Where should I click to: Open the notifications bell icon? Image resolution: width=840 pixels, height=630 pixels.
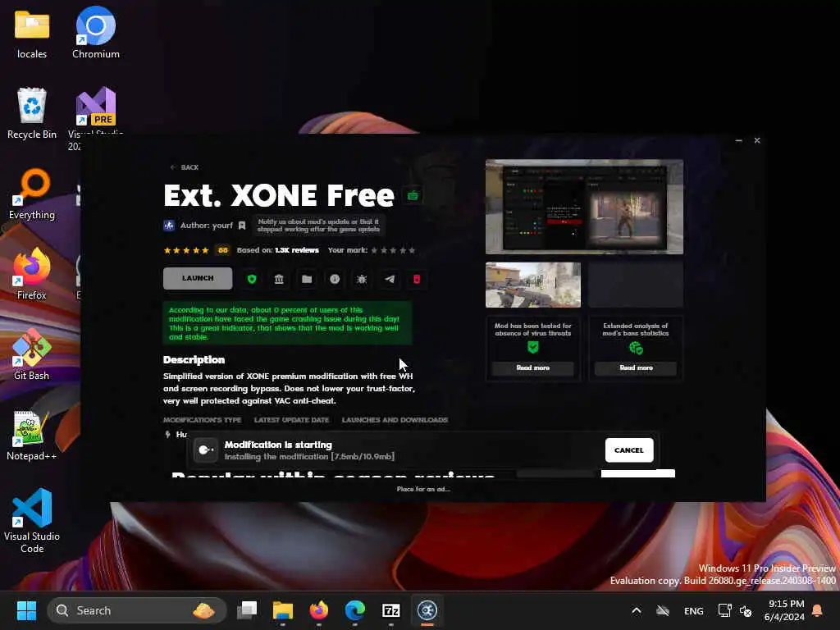pos(817,610)
